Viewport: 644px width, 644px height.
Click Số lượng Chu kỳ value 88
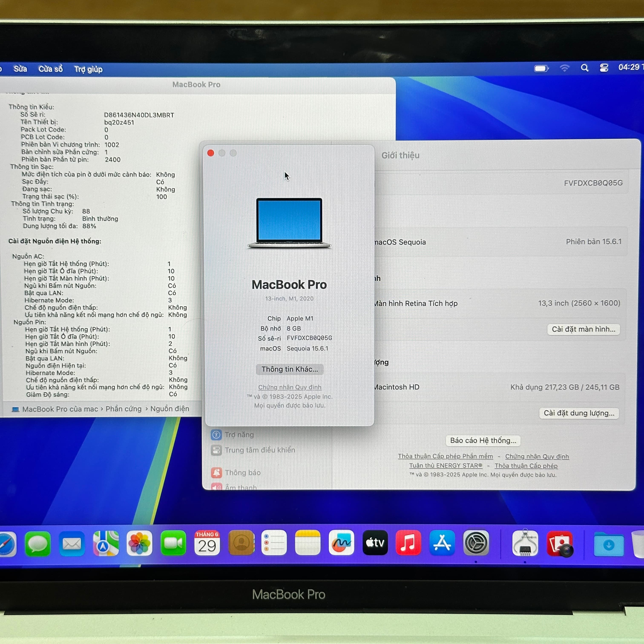(x=86, y=211)
